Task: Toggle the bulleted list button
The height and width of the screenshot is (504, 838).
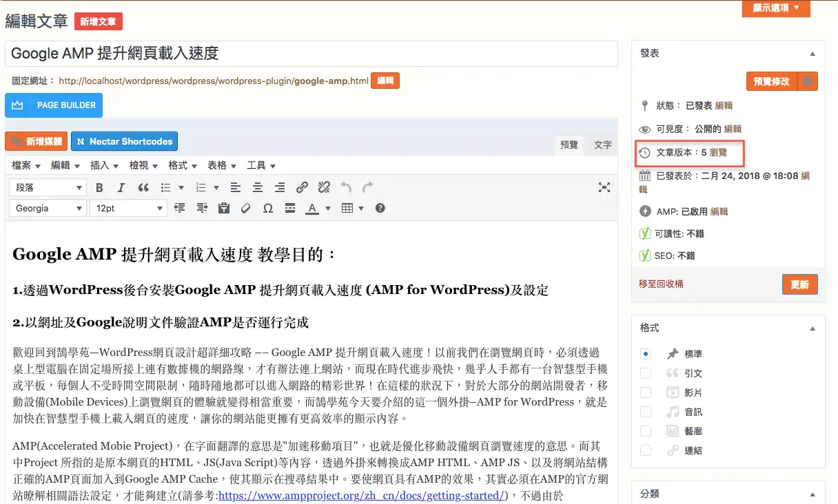Action: 165,187
